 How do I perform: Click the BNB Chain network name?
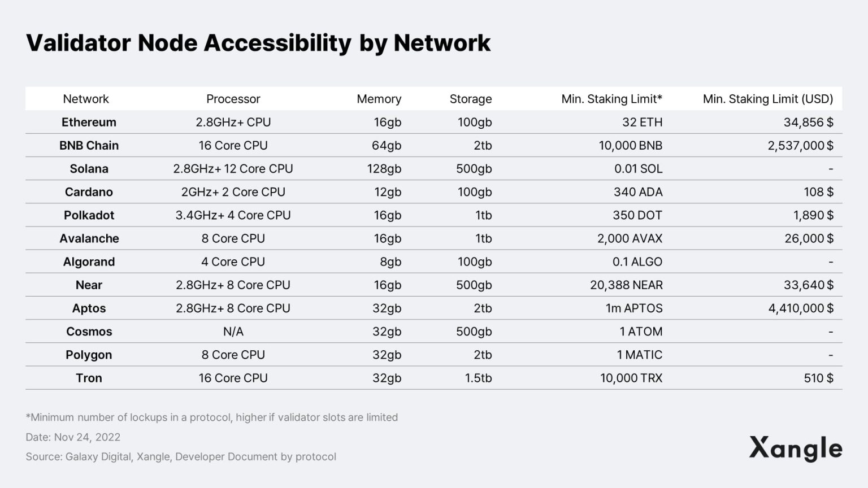pyautogui.click(x=89, y=145)
